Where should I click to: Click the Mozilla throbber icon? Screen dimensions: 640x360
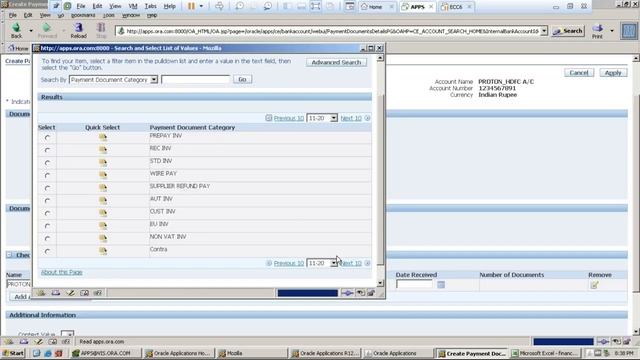pos(629,31)
